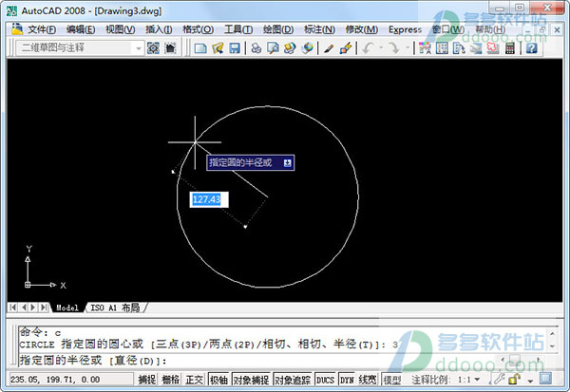Select the Match Properties brush icon

click(x=329, y=48)
